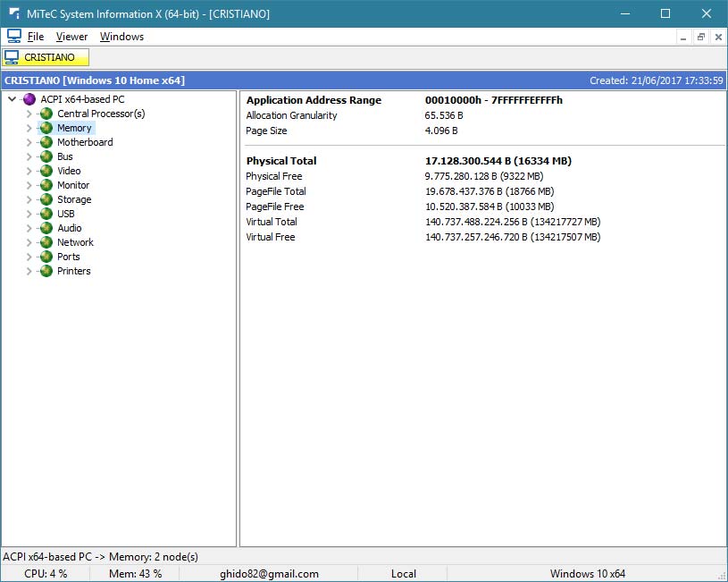
Task: Open the Viewer menu
Action: pos(71,37)
